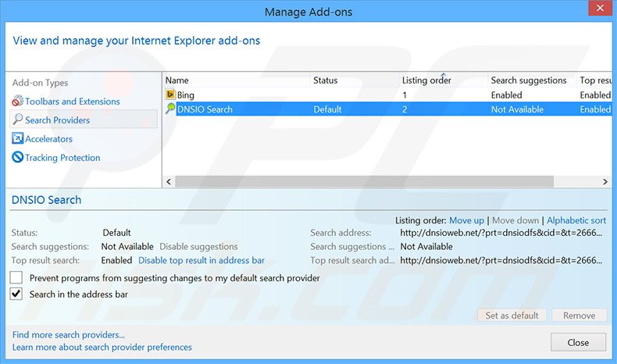Select Bing row in providers list
617x364 pixels.
point(234,95)
